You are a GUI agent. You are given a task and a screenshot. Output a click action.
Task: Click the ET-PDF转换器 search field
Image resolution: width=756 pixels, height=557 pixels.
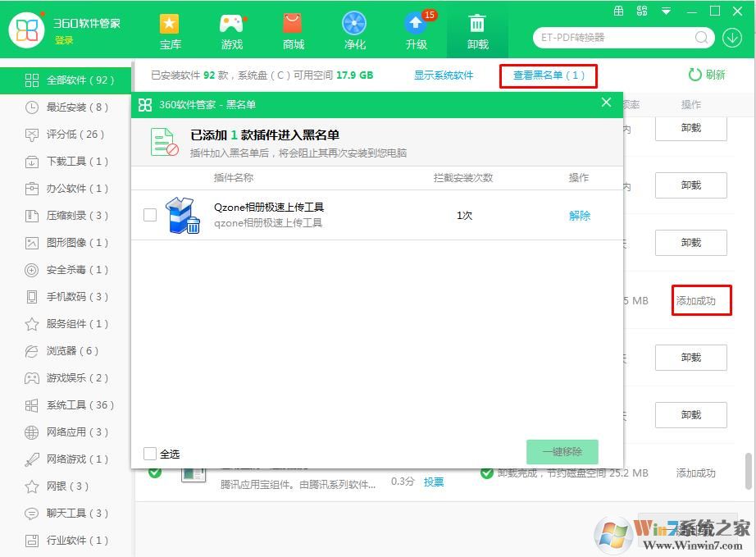pos(615,38)
